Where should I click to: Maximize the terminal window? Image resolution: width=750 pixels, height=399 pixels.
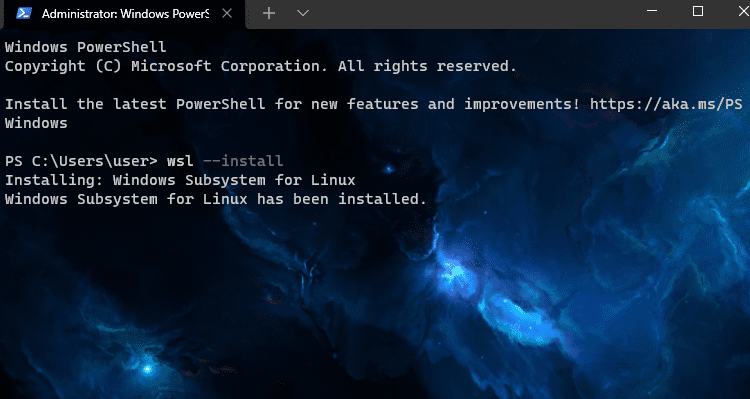pos(698,11)
